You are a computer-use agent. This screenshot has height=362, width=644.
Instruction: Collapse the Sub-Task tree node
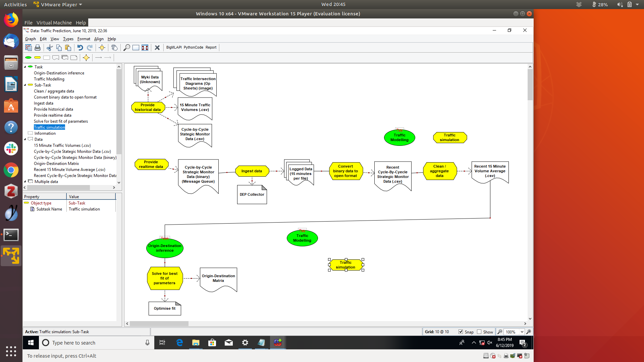click(25, 85)
